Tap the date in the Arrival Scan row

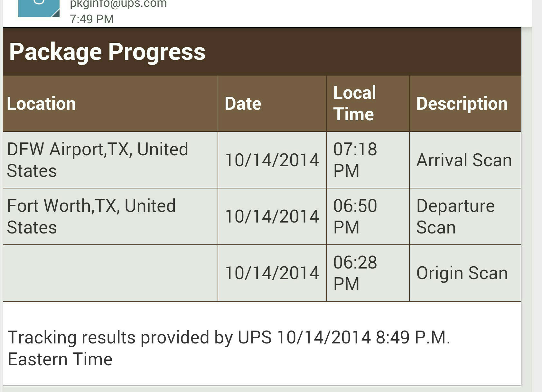[x=272, y=160]
